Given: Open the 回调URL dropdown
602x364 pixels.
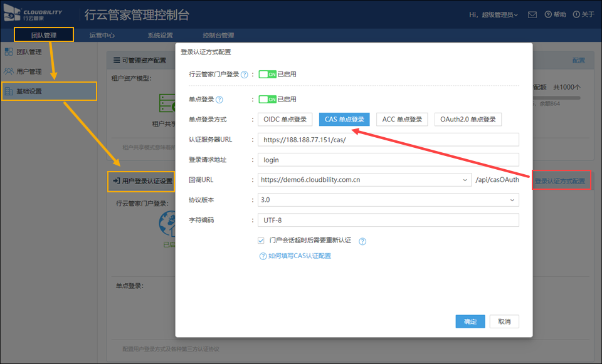Looking at the screenshot, I should pos(465,180).
